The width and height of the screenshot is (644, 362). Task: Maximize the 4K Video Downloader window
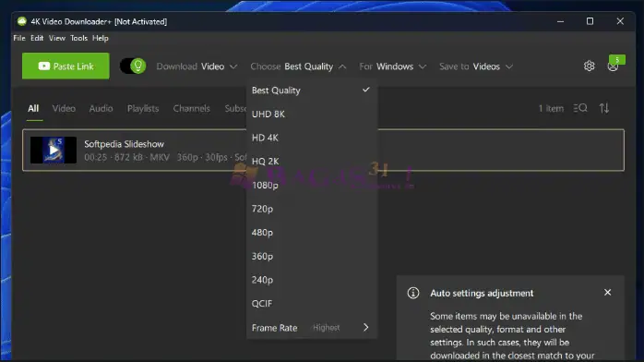590,21
